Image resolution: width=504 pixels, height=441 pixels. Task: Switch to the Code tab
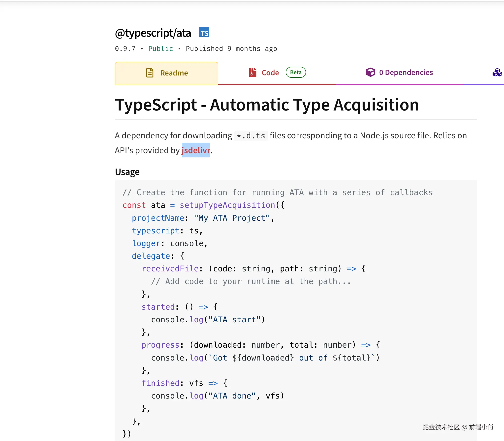coord(270,73)
